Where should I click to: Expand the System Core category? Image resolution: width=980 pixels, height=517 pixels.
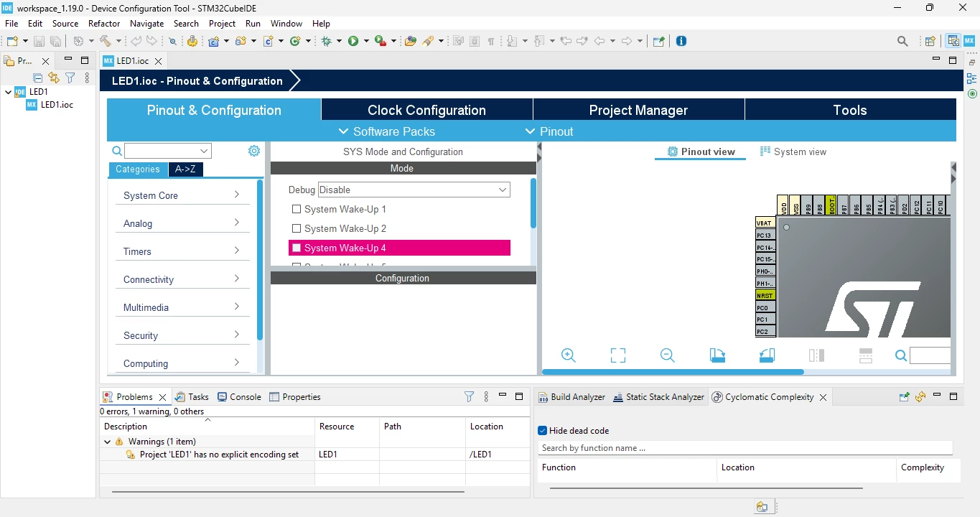tap(182, 195)
